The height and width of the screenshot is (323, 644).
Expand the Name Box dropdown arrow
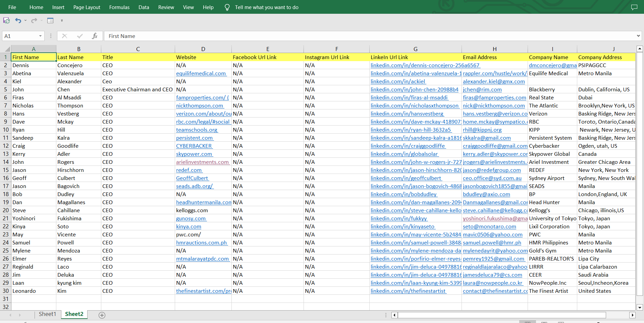pyautogui.click(x=40, y=36)
